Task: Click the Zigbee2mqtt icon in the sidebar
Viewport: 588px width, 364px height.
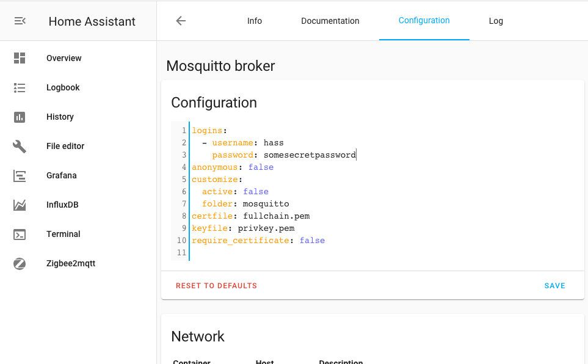Action: pos(20,264)
